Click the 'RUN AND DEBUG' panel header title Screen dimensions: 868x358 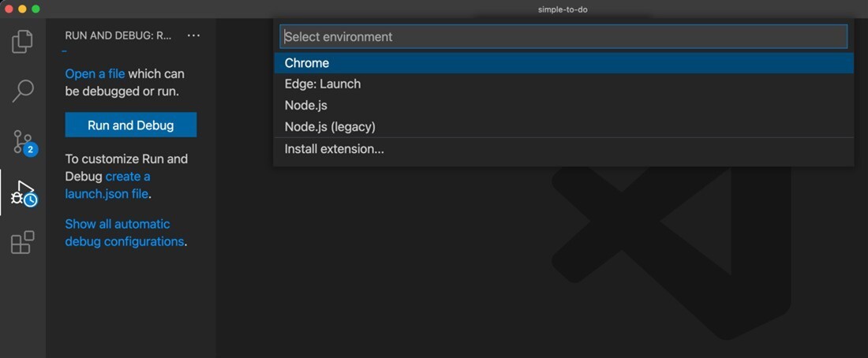[118, 35]
